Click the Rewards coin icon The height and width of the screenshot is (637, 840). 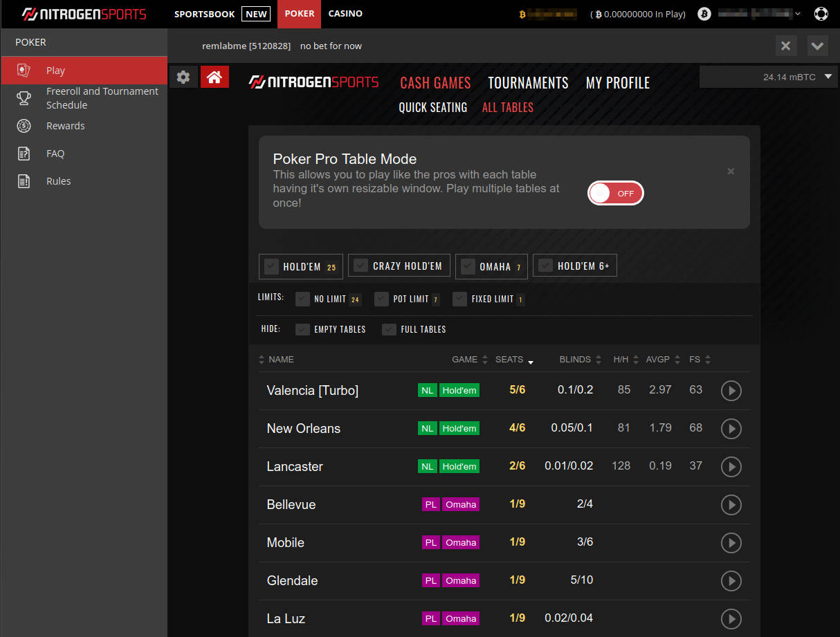pyautogui.click(x=24, y=126)
